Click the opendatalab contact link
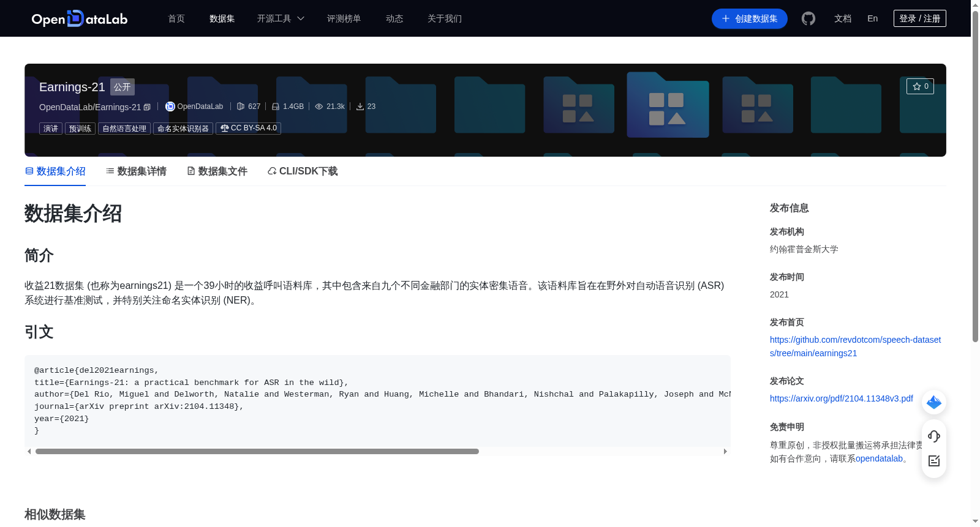Image resolution: width=980 pixels, height=527 pixels. coord(879,458)
